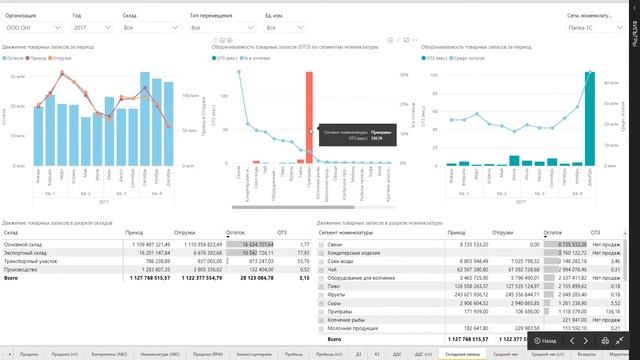Switch to the ДЗ tab

click(358, 354)
